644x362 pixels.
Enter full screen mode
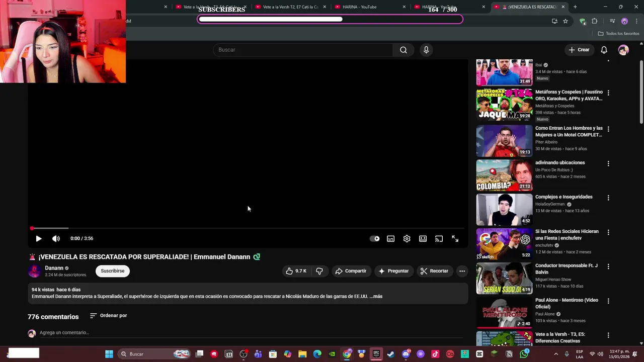[x=455, y=239]
